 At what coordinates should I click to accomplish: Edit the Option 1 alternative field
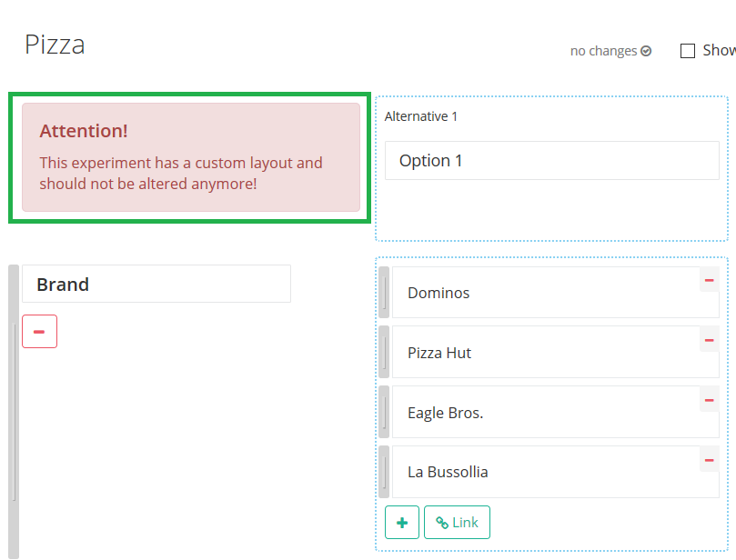tap(551, 161)
